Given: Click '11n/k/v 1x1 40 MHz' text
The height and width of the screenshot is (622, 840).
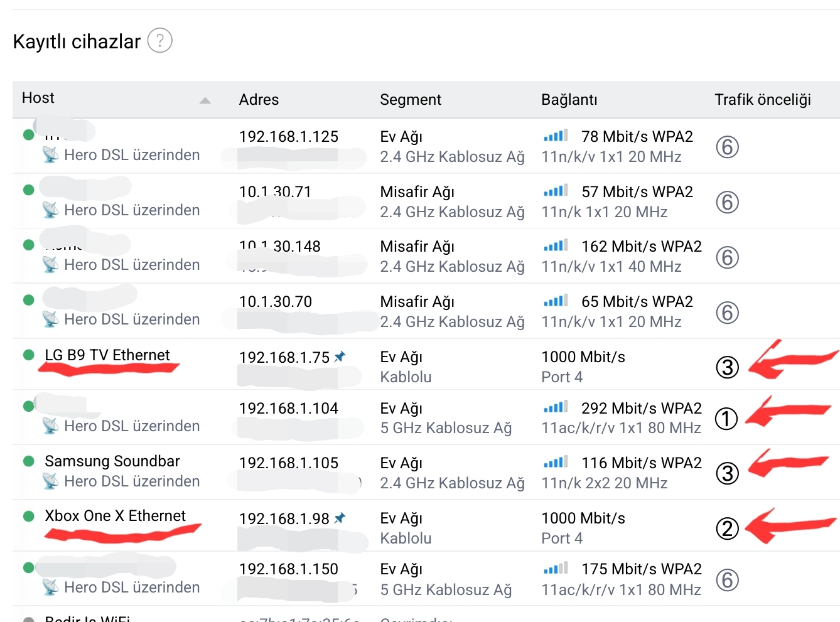Looking at the screenshot, I should point(611,267).
